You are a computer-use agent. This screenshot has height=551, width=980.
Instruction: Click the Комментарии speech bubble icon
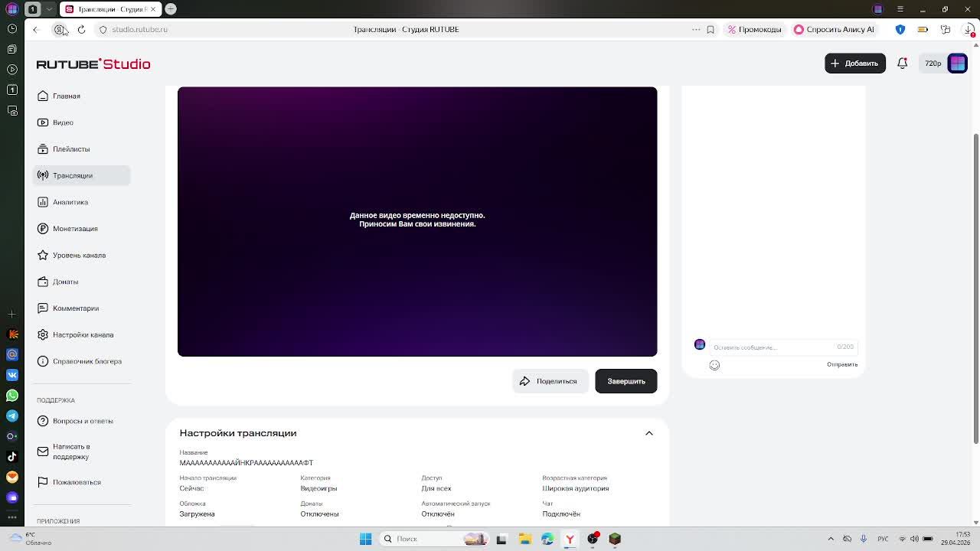tap(43, 308)
